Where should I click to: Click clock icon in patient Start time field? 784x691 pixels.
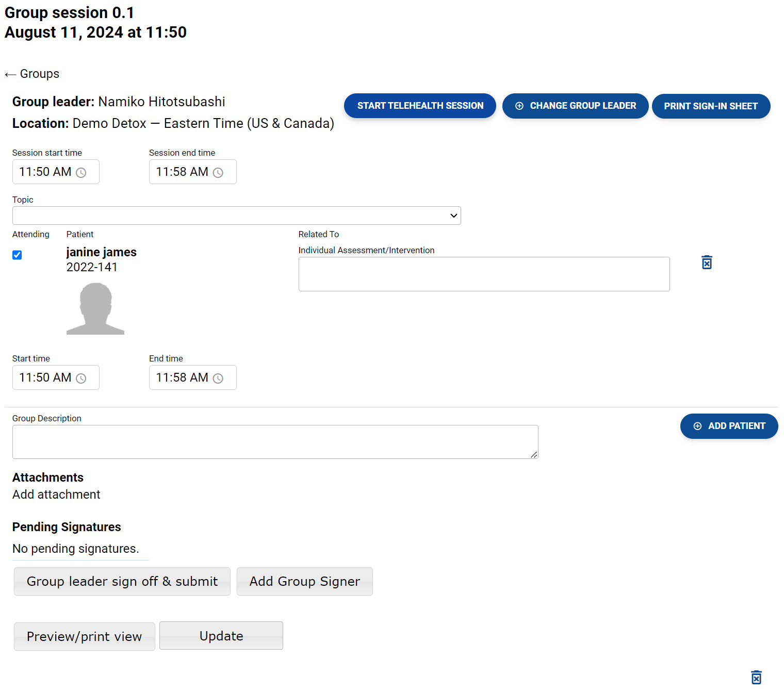(x=81, y=379)
